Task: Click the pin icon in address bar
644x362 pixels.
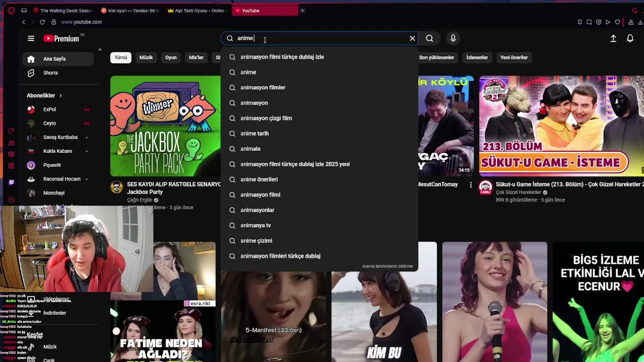Action: [580, 22]
